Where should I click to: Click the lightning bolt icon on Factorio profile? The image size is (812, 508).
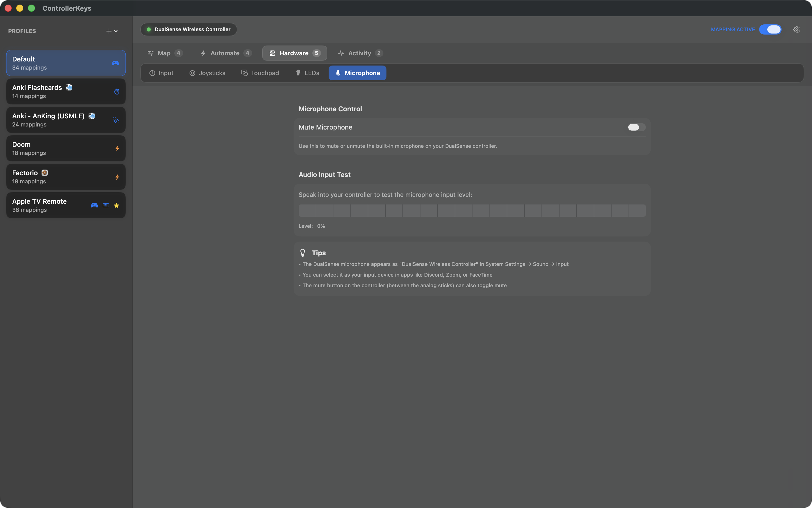(x=117, y=177)
